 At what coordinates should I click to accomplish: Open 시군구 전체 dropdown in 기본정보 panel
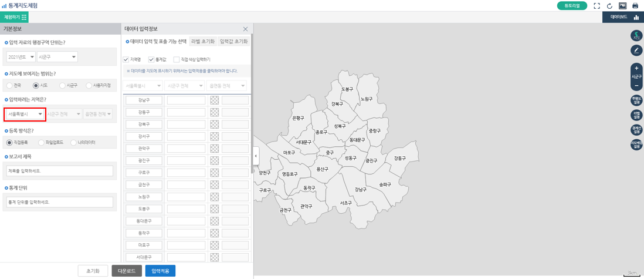pyautogui.click(x=64, y=114)
